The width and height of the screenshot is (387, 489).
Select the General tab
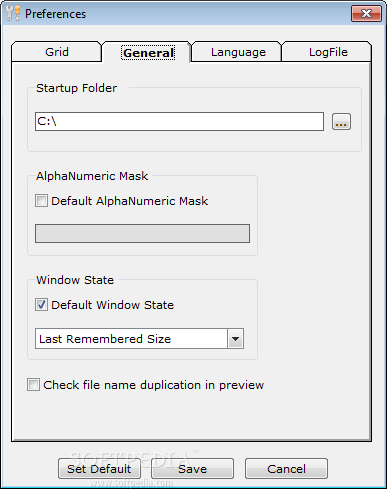[148, 53]
